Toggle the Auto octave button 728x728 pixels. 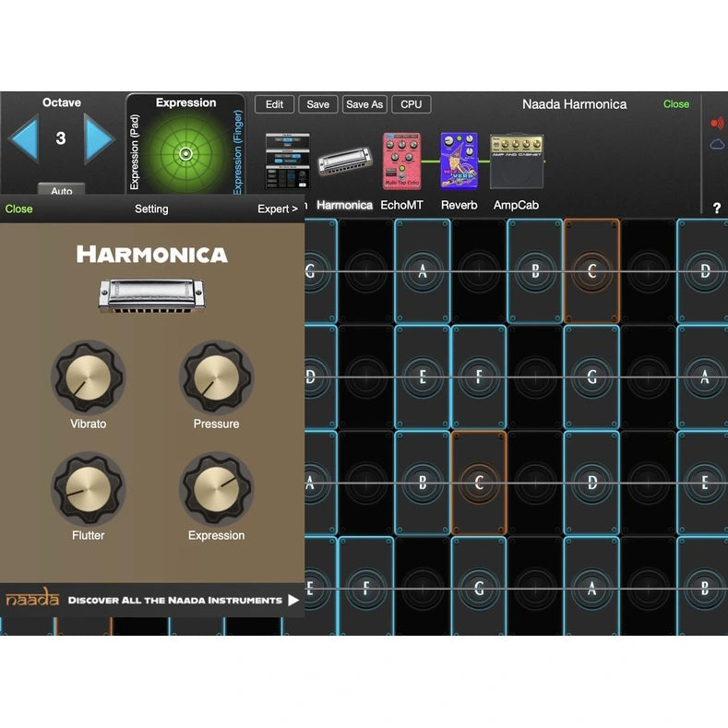[61, 190]
